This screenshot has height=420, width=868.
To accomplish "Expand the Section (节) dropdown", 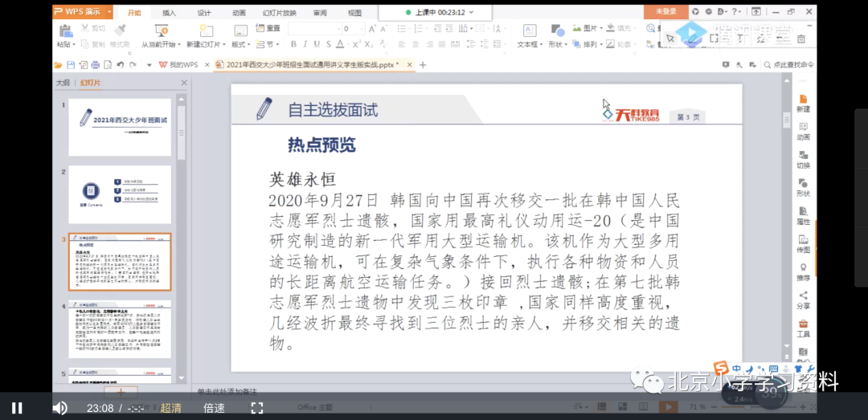I will pos(276,44).
